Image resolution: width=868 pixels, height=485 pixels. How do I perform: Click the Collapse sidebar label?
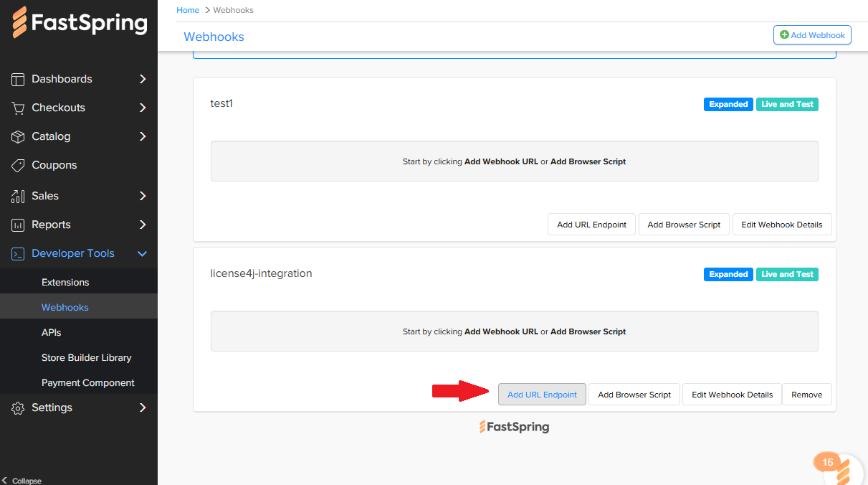pyautogui.click(x=27, y=481)
